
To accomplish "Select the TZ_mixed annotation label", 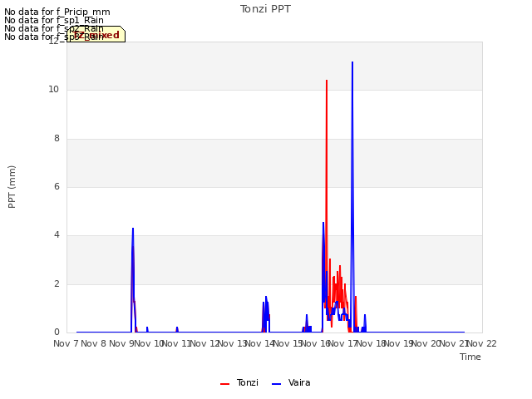I will [x=96, y=34].
